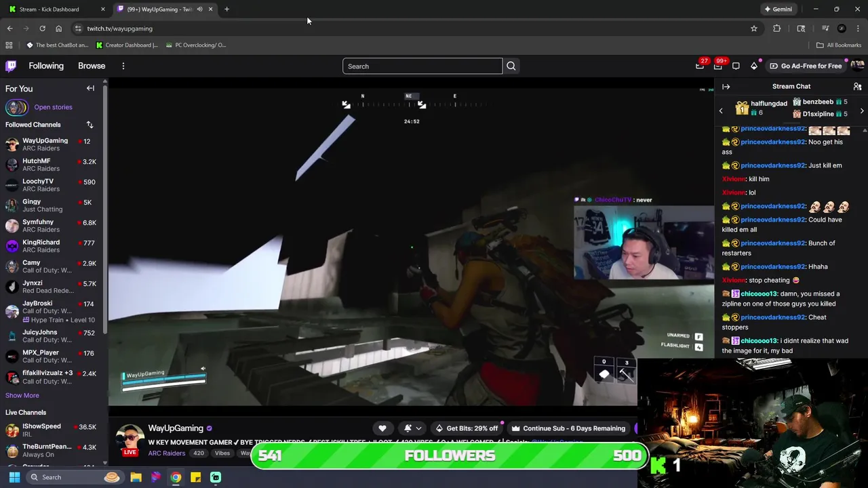Collapse the stream chat panel
868x488 pixels.
point(726,87)
